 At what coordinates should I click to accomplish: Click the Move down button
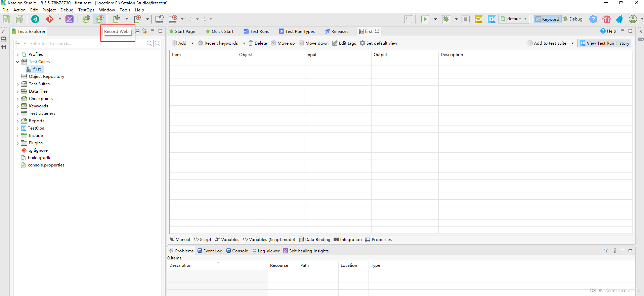click(x=314, y=43)
